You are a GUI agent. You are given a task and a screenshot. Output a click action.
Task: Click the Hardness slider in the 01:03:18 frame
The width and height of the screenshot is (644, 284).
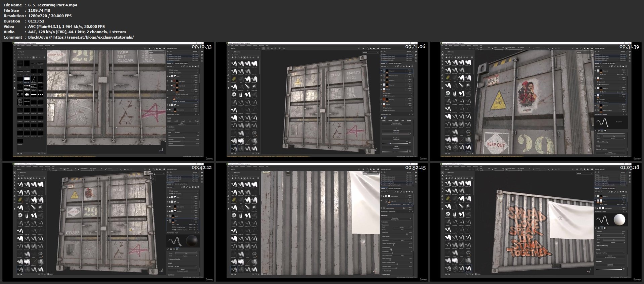click(x=610, y=233)
